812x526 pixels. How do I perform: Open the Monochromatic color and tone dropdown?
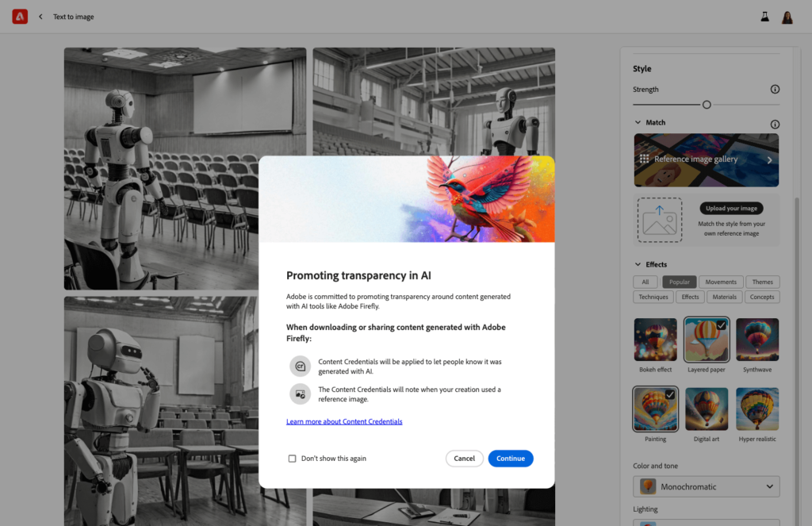706,486
